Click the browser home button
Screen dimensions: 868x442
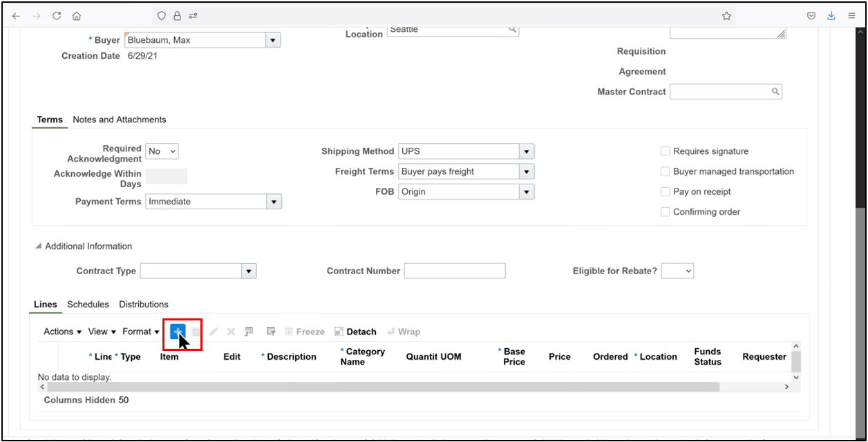coord(77,15)
